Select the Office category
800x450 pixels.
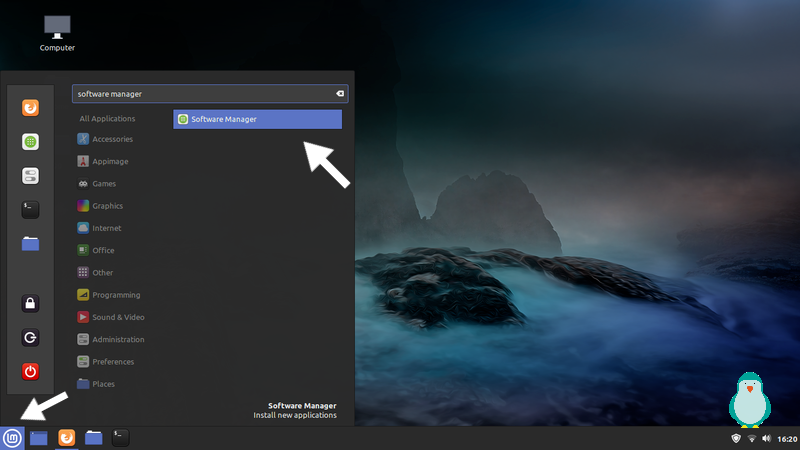(95, 251)
